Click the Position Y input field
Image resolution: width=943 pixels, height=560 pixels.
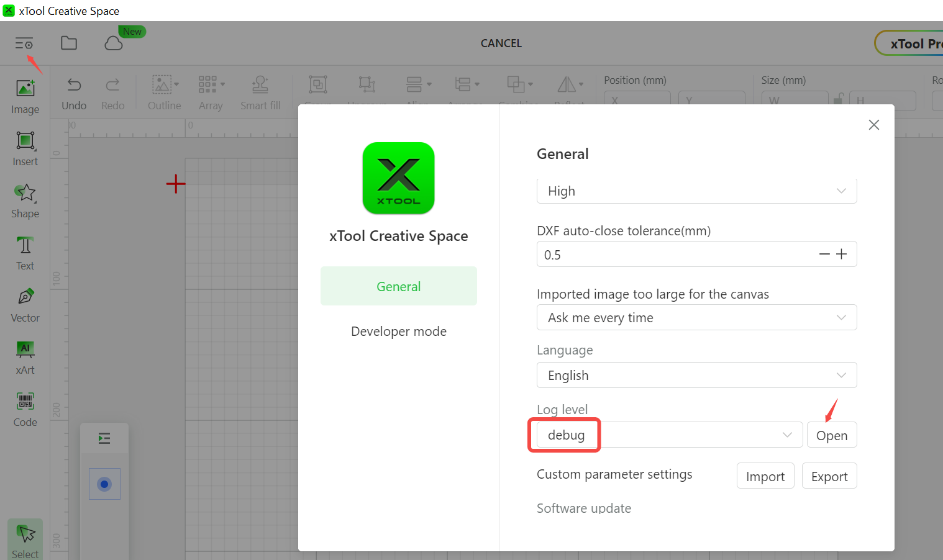click(712, 99)
